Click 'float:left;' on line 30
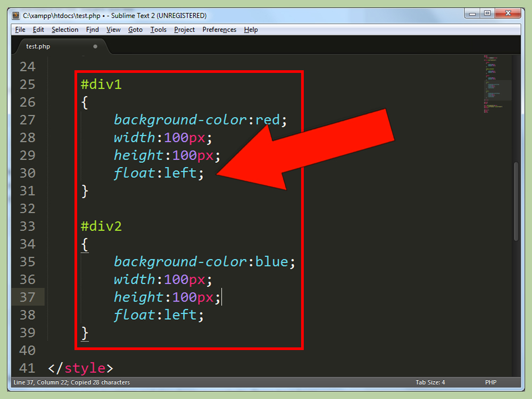The height and width of the screenshot is (399, 532). pos(159,173)
